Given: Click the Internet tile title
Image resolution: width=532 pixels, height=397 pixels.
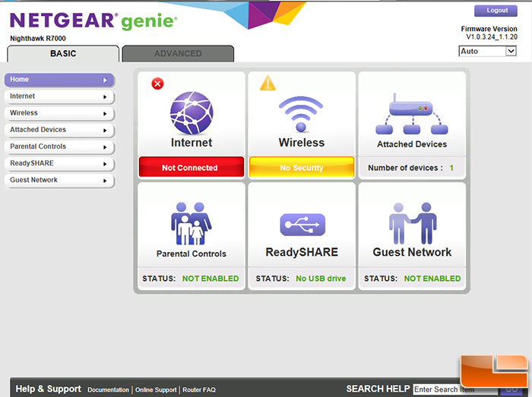Looking at the screenshot, I should click(x=192, y=143).
